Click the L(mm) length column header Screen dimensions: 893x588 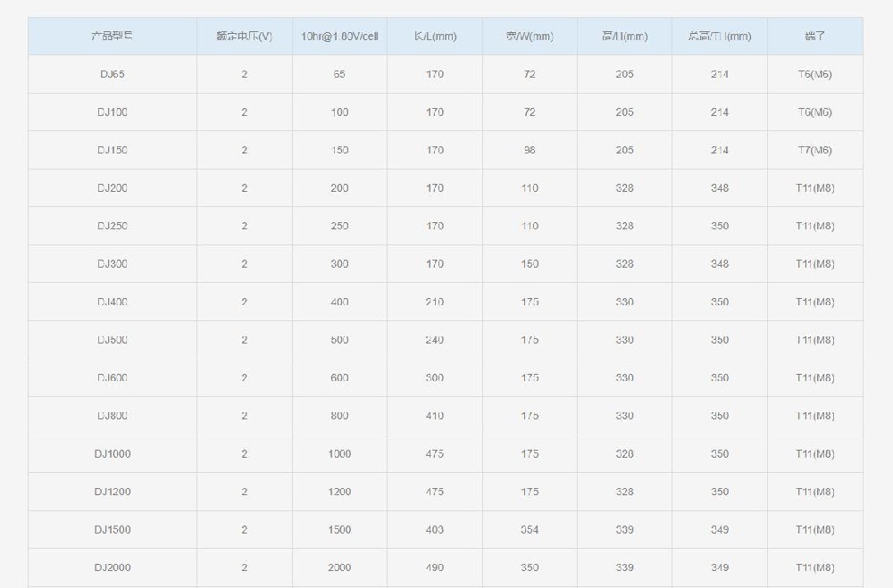[435, 37]
